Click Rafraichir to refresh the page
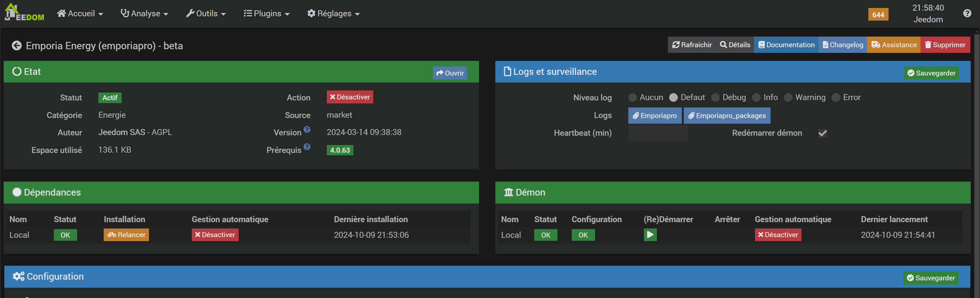Image resolution: width=980 pixels, height=298 pixels. point(692,45)
